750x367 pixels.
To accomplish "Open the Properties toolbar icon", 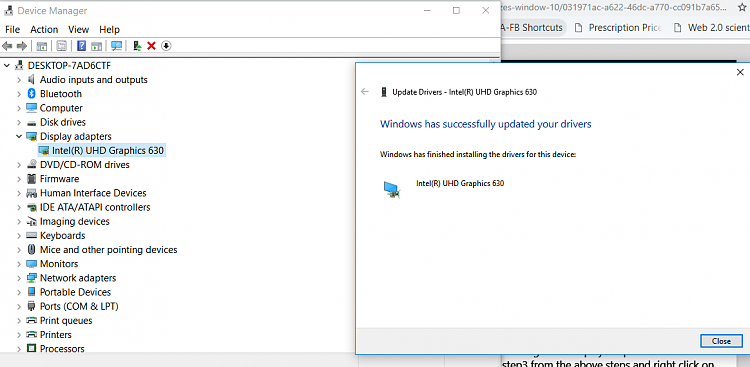I will [62, 46].
